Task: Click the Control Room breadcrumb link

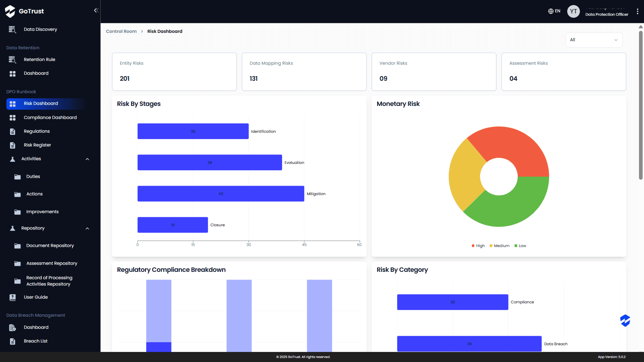Action: pyautogui.click(x=121, y=32)
